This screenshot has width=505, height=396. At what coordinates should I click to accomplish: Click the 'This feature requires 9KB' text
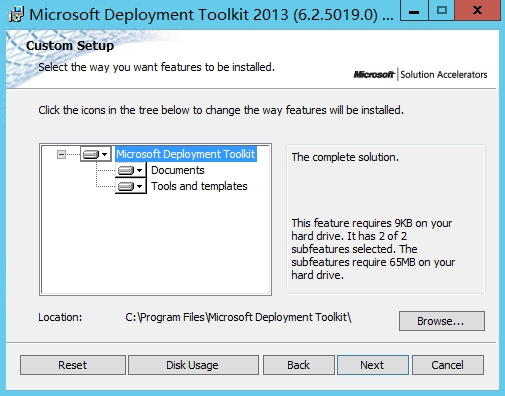373,249
